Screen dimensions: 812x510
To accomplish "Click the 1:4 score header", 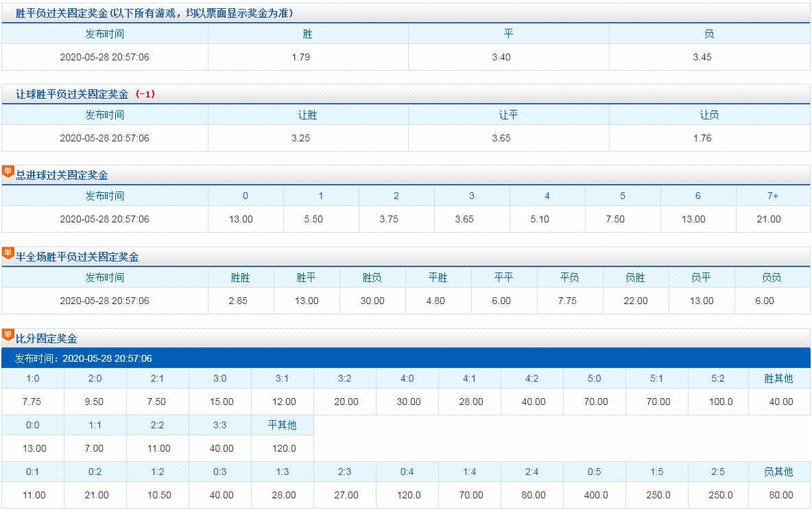I will (x=469, y=472).
